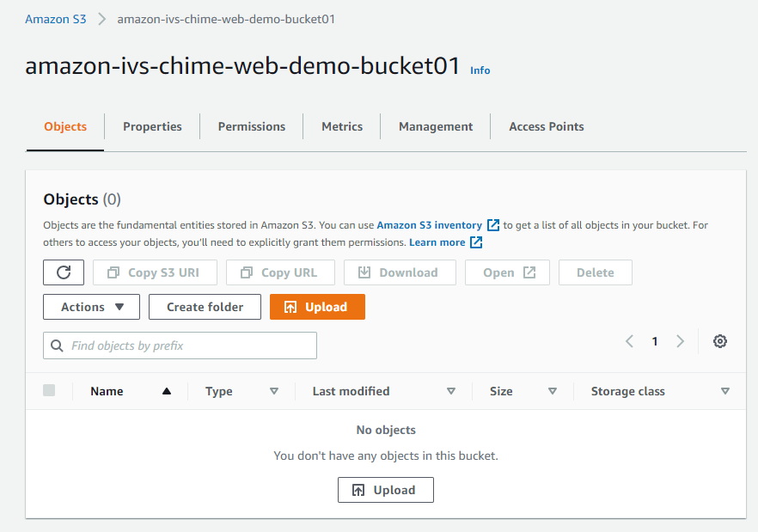The width and height of the screenshot is (758, 532).
Task: Click the Size column header text
Action: click(501, 391)
